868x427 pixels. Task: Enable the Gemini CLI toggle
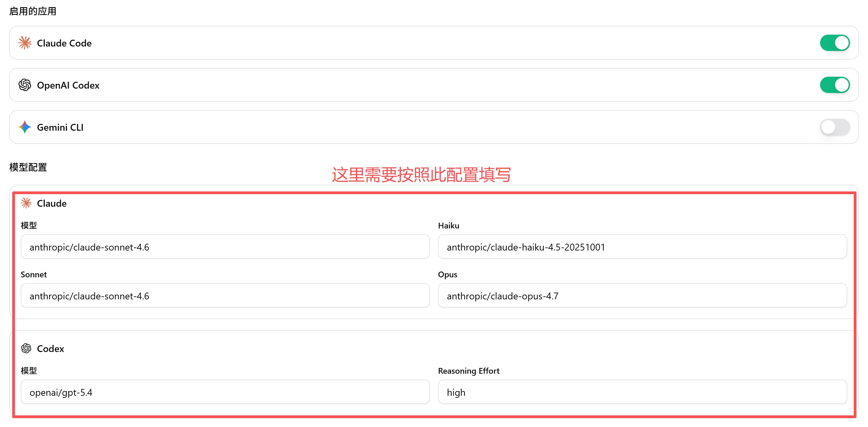tap(835, 127)
